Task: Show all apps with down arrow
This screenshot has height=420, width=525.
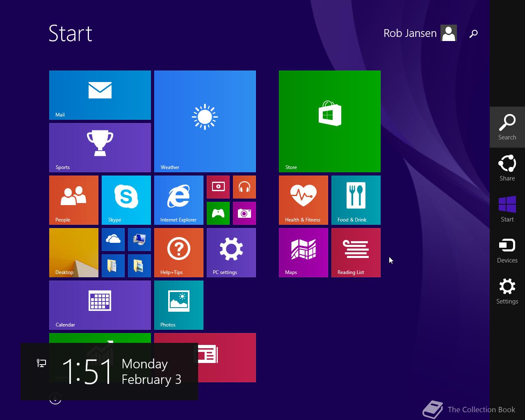Action: pos(55,399)
